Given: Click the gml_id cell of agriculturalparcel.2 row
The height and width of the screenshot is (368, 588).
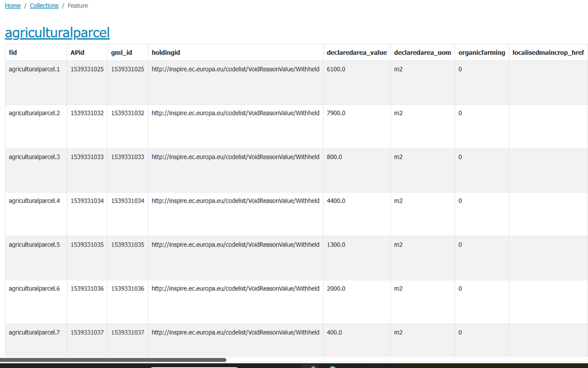Looking at the screenshot, I should pyautogui.click(x=128, y=113).
